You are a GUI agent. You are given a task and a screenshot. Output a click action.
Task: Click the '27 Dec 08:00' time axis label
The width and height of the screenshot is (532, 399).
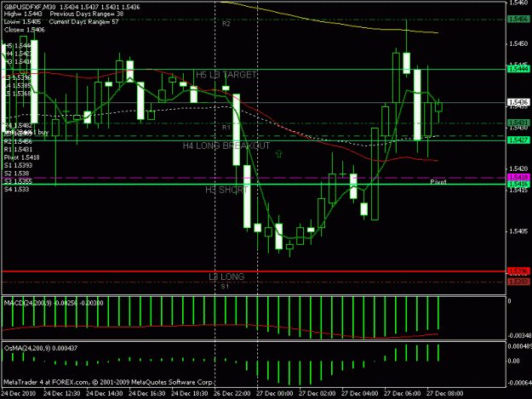pyautogui.click(x=445, y=394)
